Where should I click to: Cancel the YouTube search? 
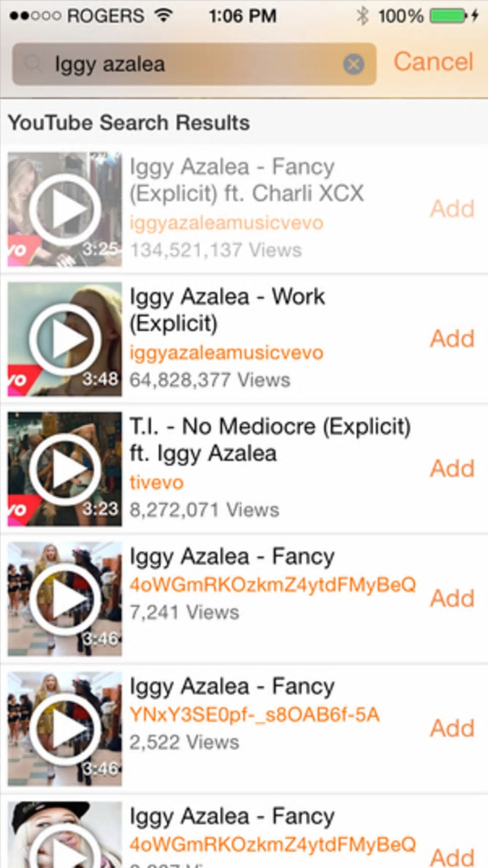[x=433, y=62]
